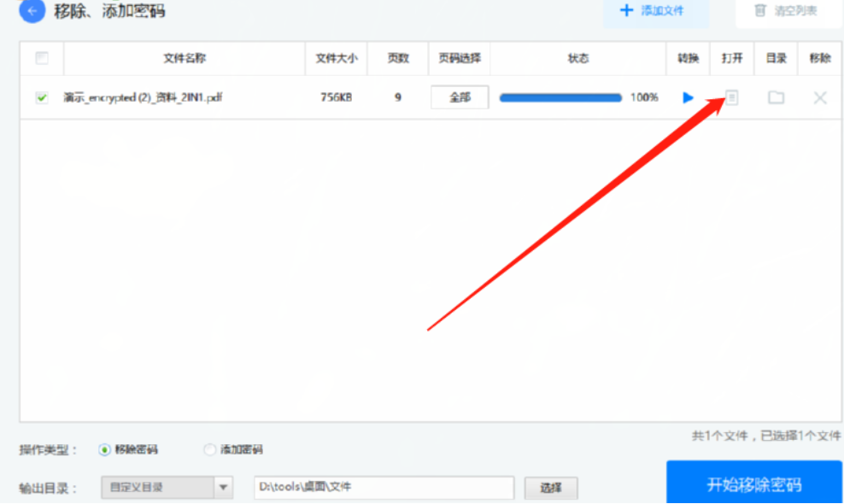Click the 文件大小 column header
This screenshot has width=844, height=504.
click(x=337, y=58)
